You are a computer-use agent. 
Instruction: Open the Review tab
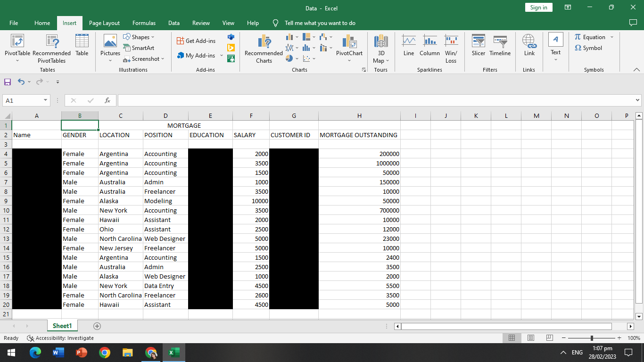(x=201, y=23)
